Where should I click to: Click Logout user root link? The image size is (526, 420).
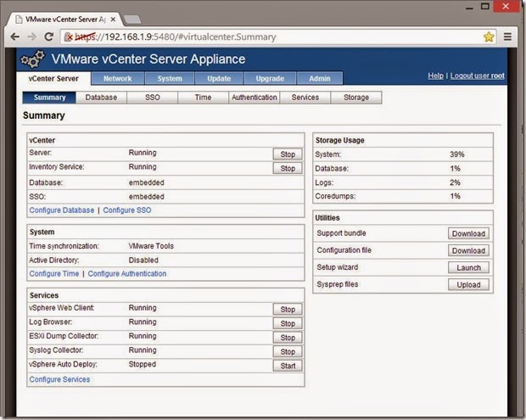coord(478,76)
